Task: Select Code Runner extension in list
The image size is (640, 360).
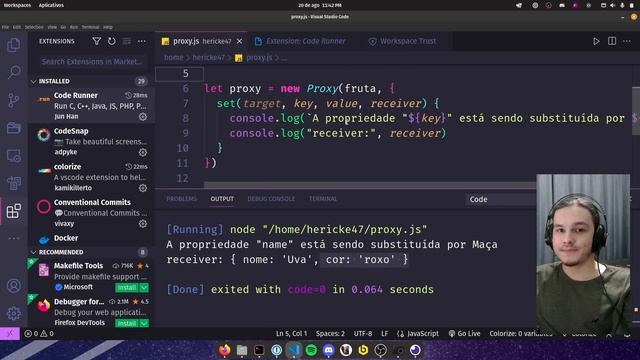Action: (x=91, y=105)
